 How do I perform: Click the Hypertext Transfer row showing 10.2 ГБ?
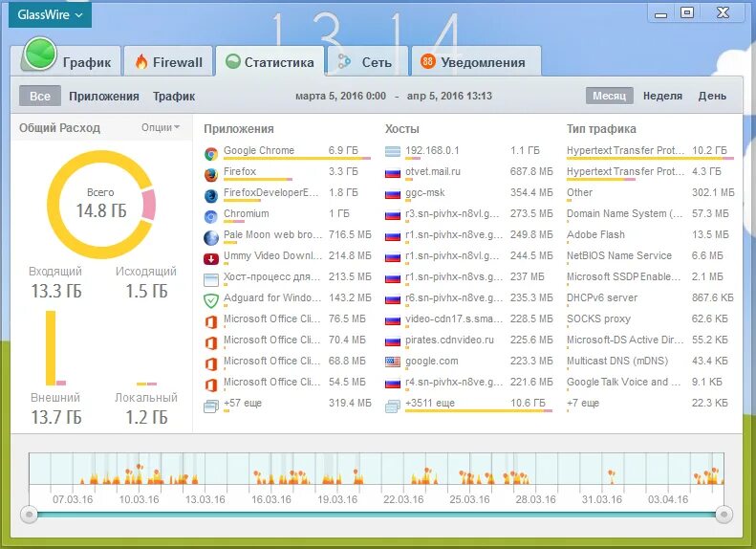[x=651, y=151]
